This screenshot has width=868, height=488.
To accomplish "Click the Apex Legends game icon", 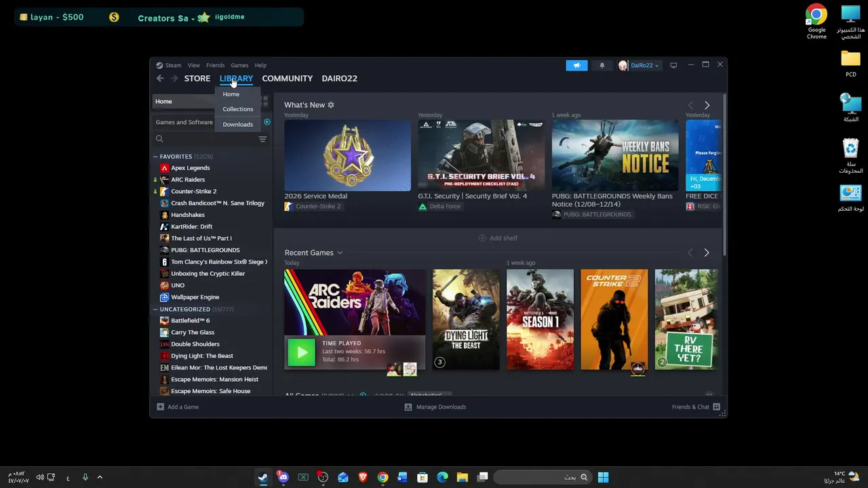I will 164,168.
